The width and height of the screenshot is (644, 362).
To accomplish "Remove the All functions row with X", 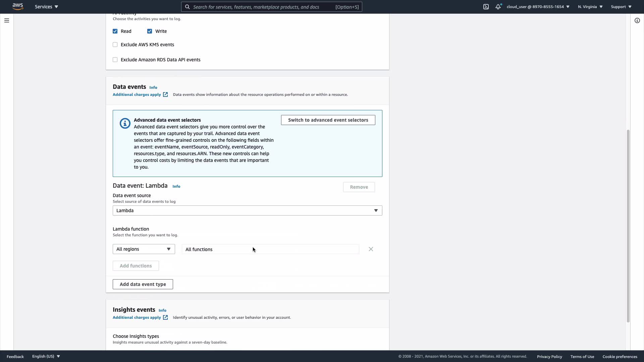I will pyautogui.click(x=371, y=249).
